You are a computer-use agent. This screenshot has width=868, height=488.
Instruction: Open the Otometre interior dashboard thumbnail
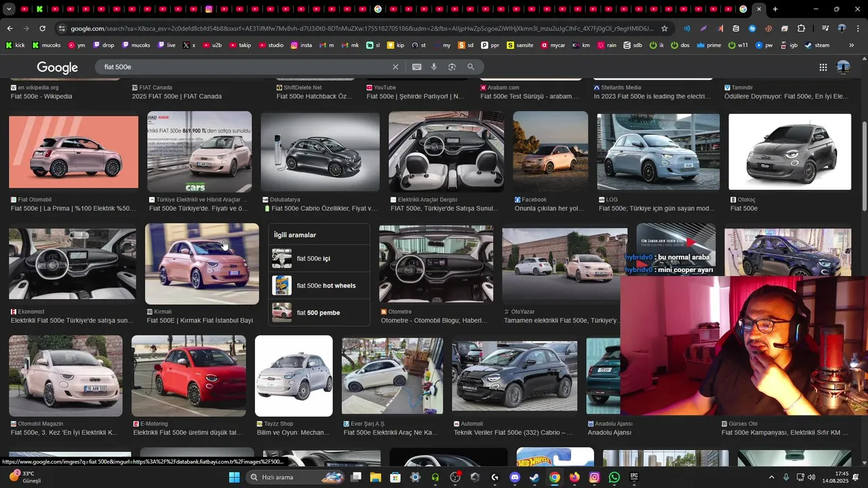(x=436, y=264)
